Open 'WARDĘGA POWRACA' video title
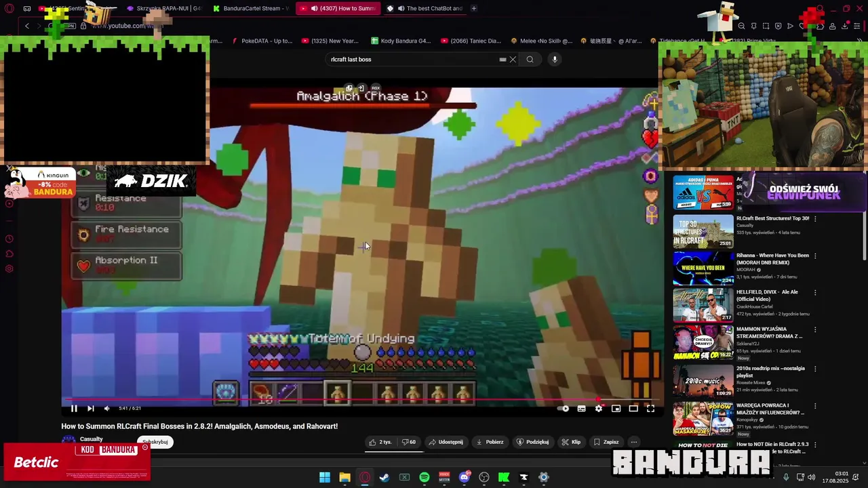Screen dimensions: 868x488 coord(770,409)
